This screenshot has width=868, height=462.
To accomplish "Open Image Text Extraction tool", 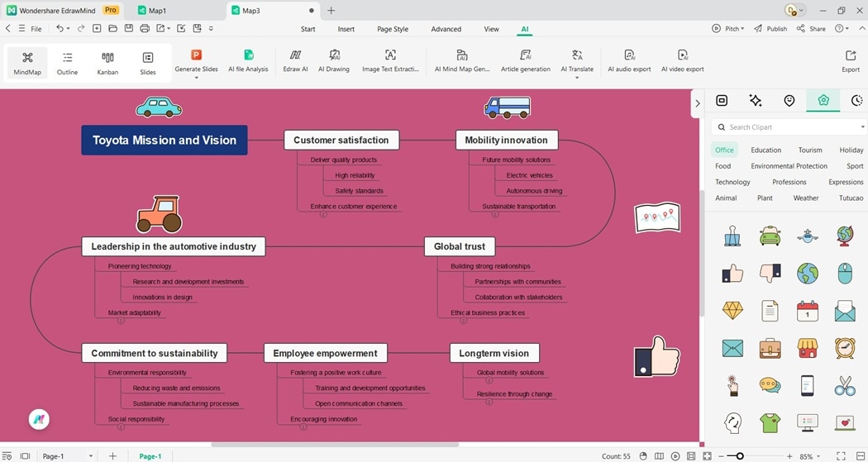I will (x=390, y=61).
